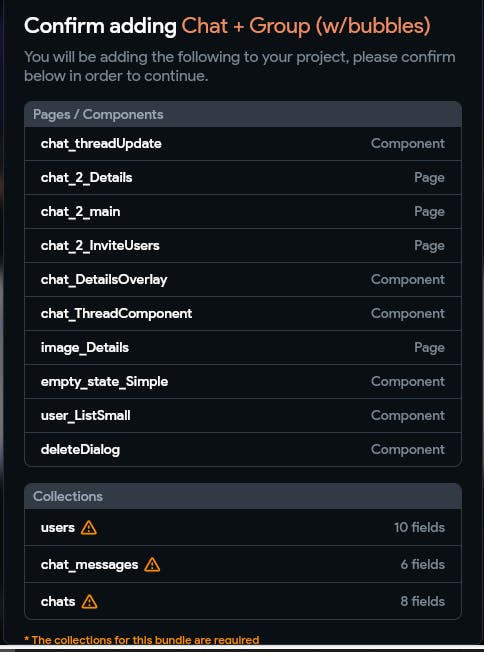Click the warning triangle next to chats
Viewport: 484px width, 652px height.
click(89, 601)
